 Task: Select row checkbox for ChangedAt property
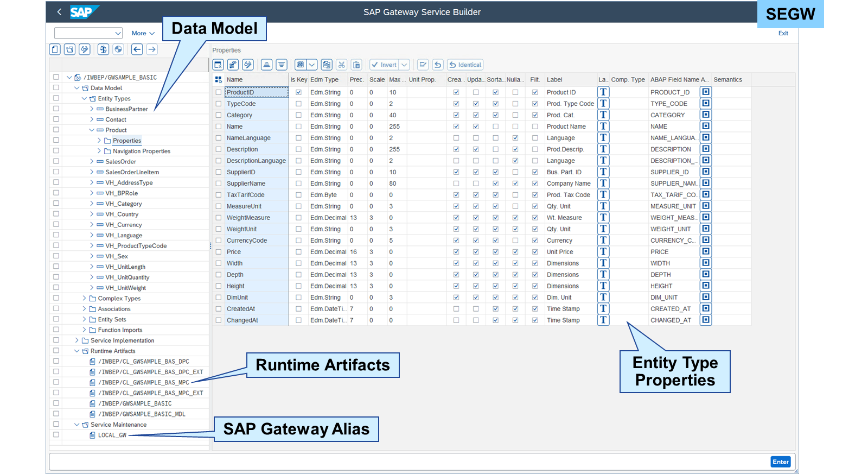(219, 320)
